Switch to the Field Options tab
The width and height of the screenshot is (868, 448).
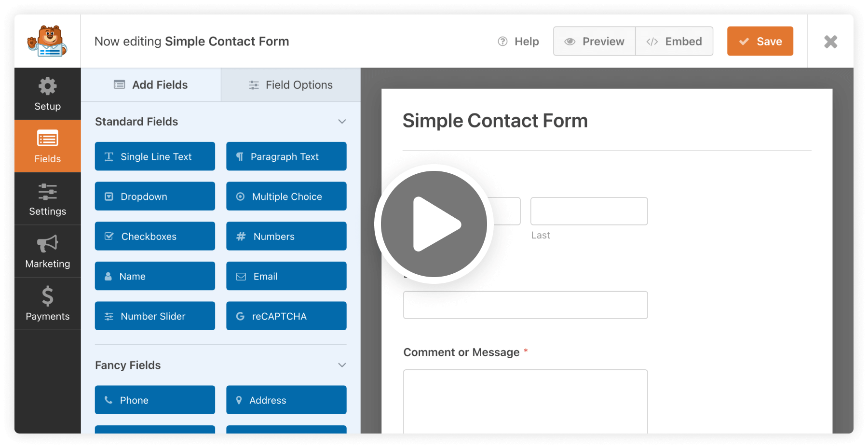click(x=290, y=84)
